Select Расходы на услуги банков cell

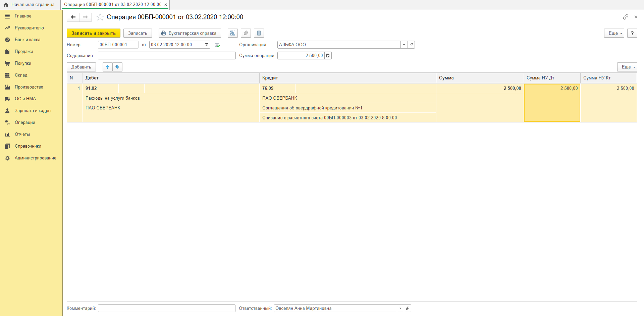point(171,98)
